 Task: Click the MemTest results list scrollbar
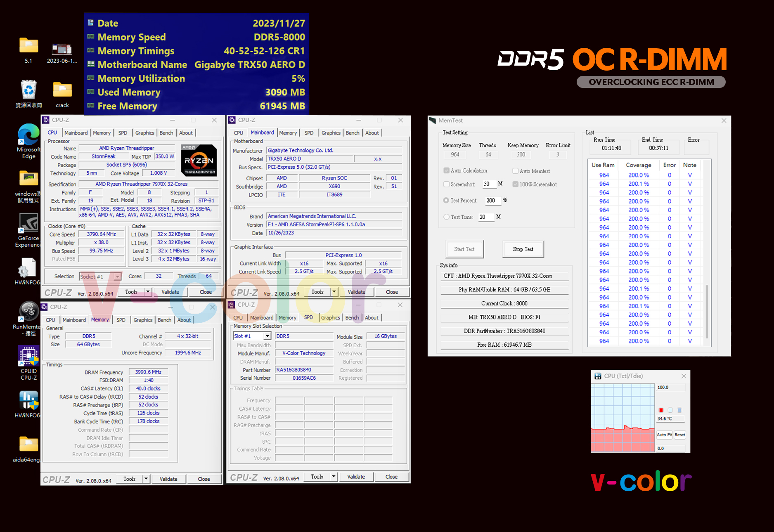coord(707,310)
